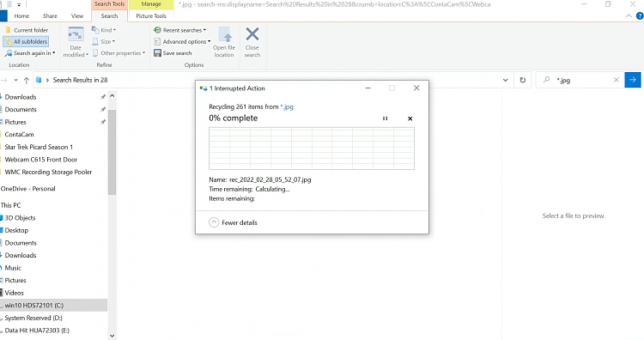Switch to the Share ribbon tab
The width and height of the screenshot is (644, 340).
pyautogui.click(x=50, y=16)
